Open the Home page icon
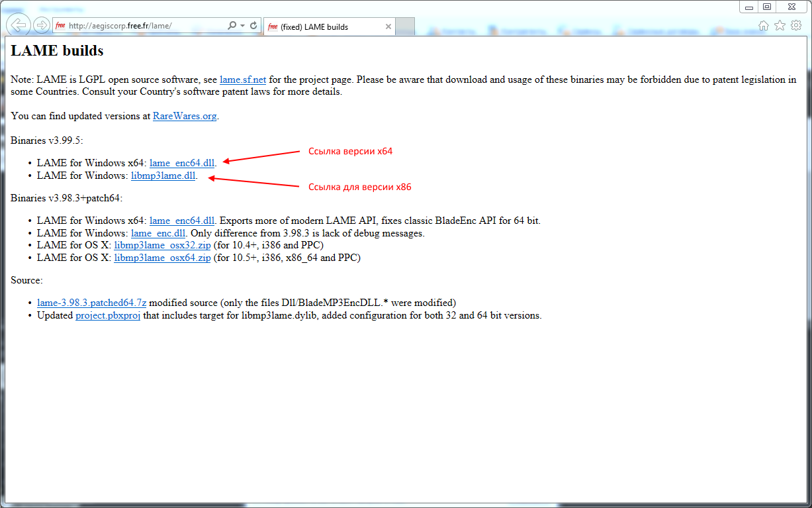 click(x=763, y=25)
